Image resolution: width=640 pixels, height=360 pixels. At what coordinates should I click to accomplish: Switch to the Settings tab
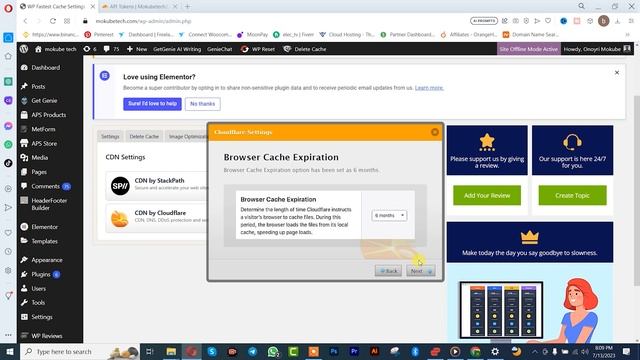110,136
